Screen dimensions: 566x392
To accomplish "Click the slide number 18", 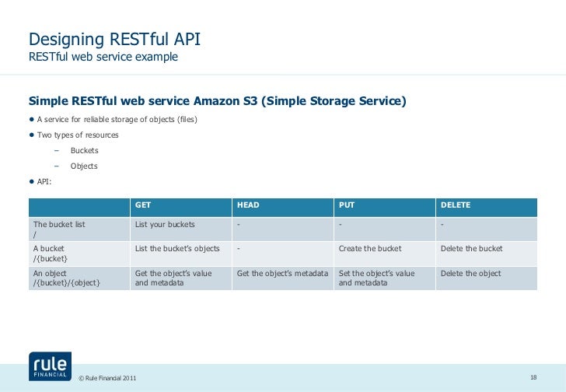I will click(533, 377).
